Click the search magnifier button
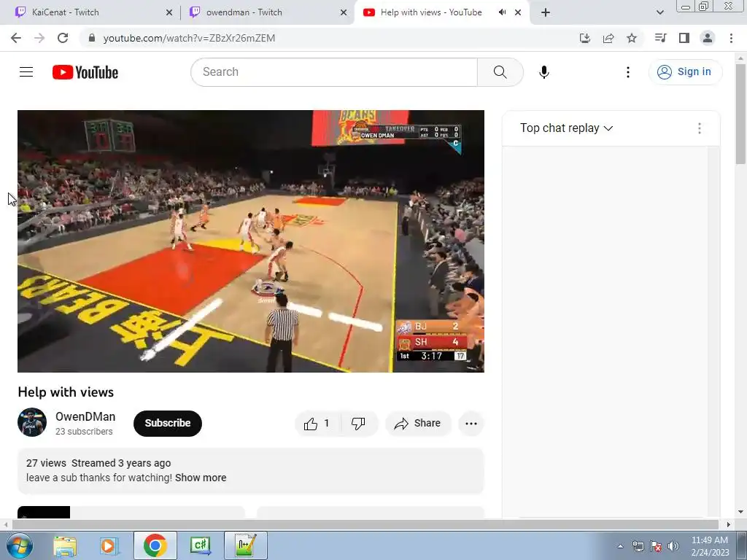The width and height of the screenshot is (747, 560). tap(500, 72)
